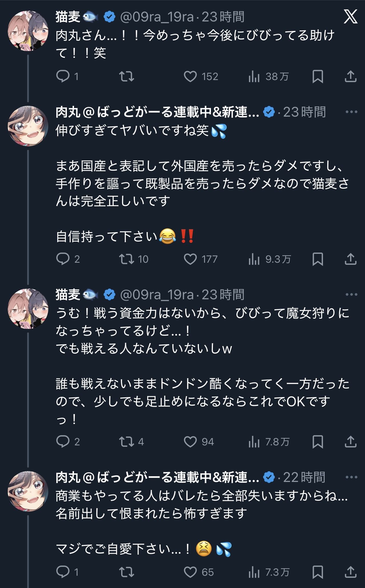This screenshot has height=588, width=365.
Task: Open more options on 肉丸's 23時間 tweet
Action: [351, 112]
